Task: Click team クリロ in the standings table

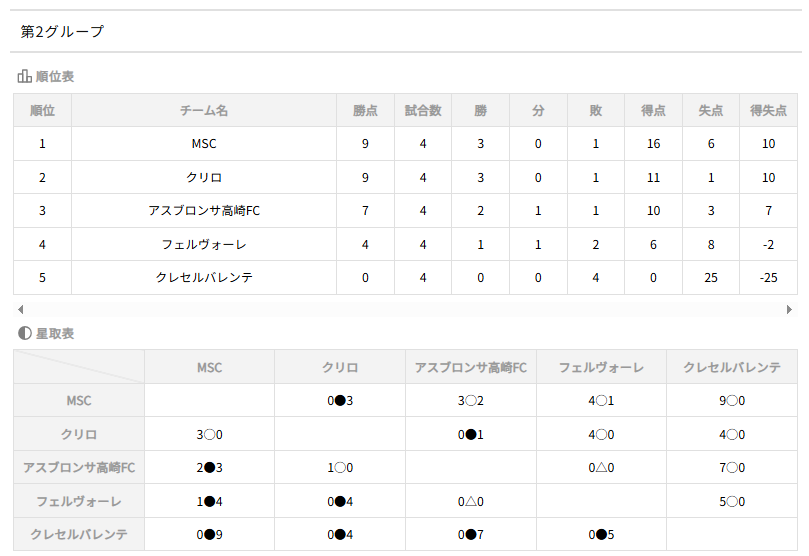Action: coord(204,178)
